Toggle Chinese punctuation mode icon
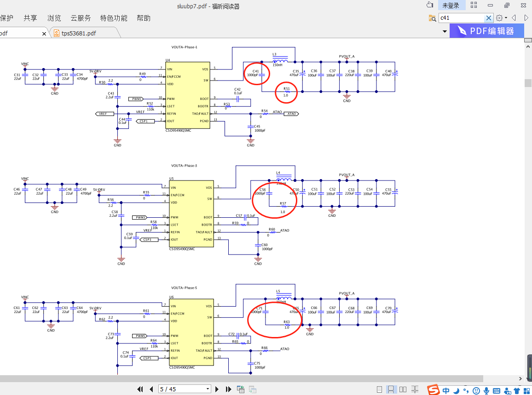Viewport: 532px width, 395px height. point(466,390)
